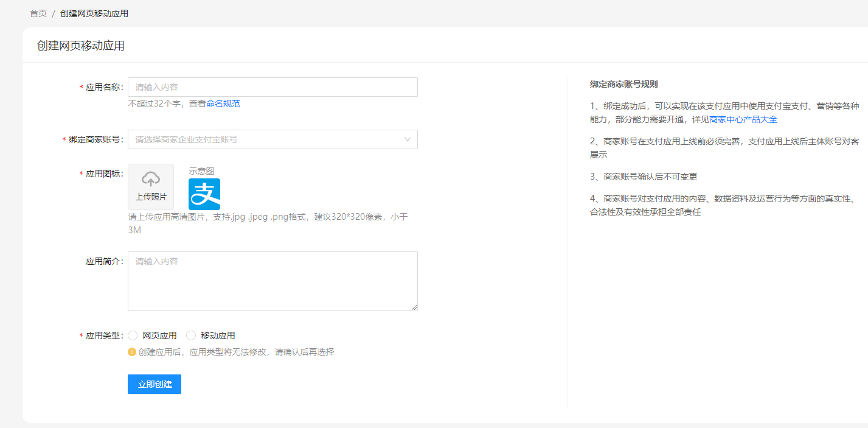
Task: Open the 商家中心产品大全 link
Action: [x=743, y=119]
